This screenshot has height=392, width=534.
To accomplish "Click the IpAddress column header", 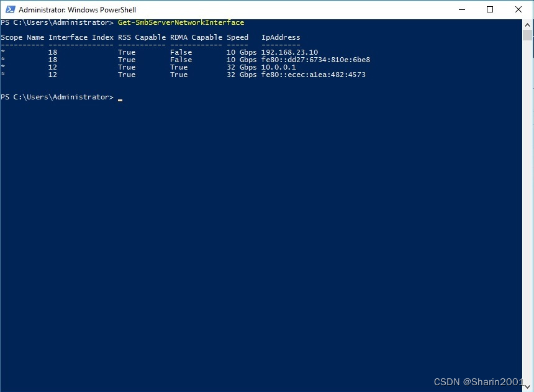I will (x=279, y=37).
